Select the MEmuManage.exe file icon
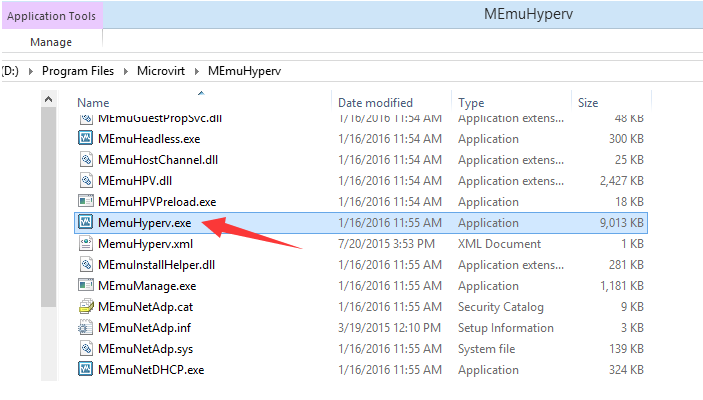 pyautogui.click(x=86, y=286)
